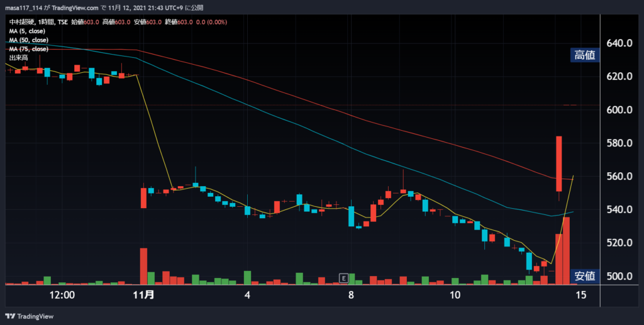
Task: Click the 640.0 price axis label
Action: coord(619,43)
